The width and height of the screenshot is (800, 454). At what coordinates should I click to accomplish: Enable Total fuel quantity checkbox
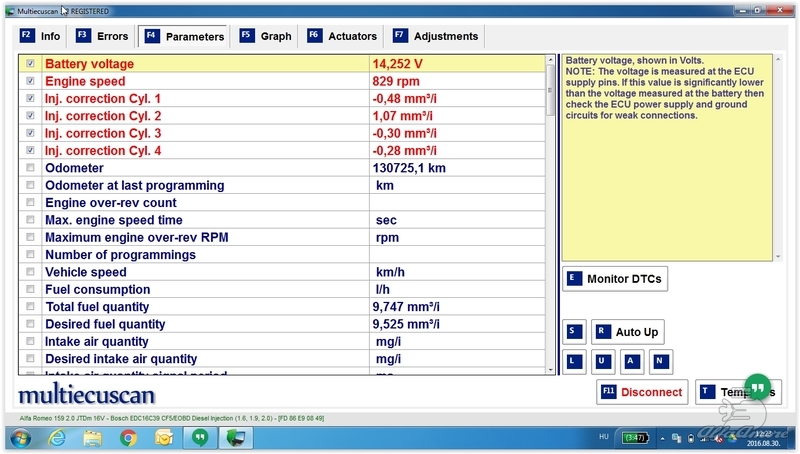pyautogui.click(x=30, y=307)
